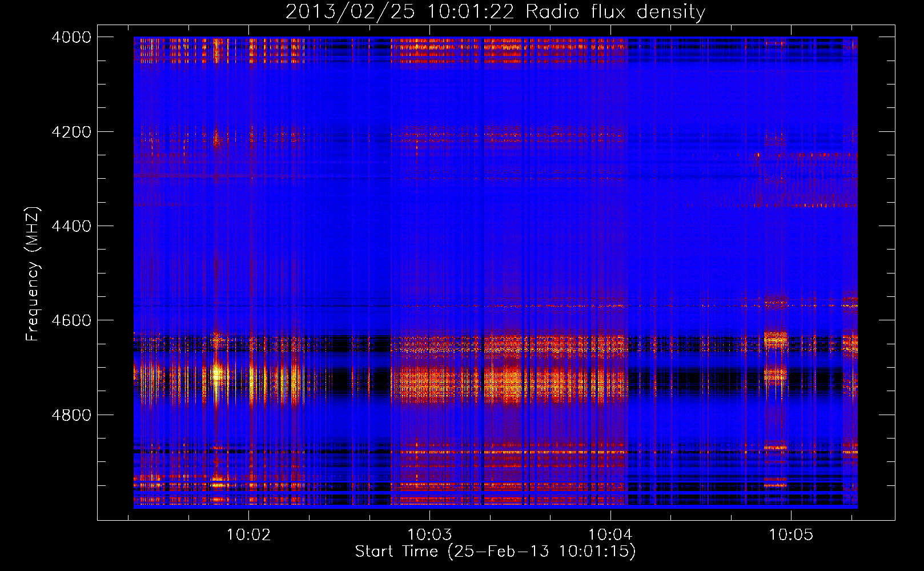
Task: Select the 4800 frequency axis label
Action: tap(71, 415)
